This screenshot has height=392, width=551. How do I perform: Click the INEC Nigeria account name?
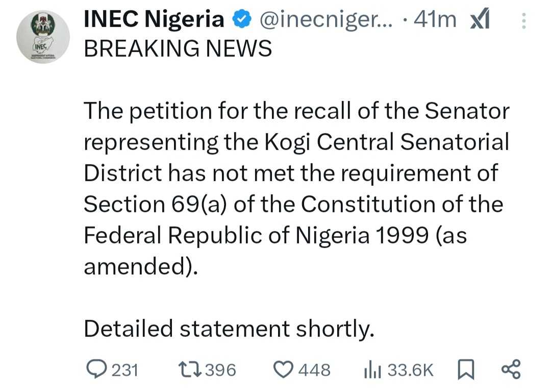(153, 20)
